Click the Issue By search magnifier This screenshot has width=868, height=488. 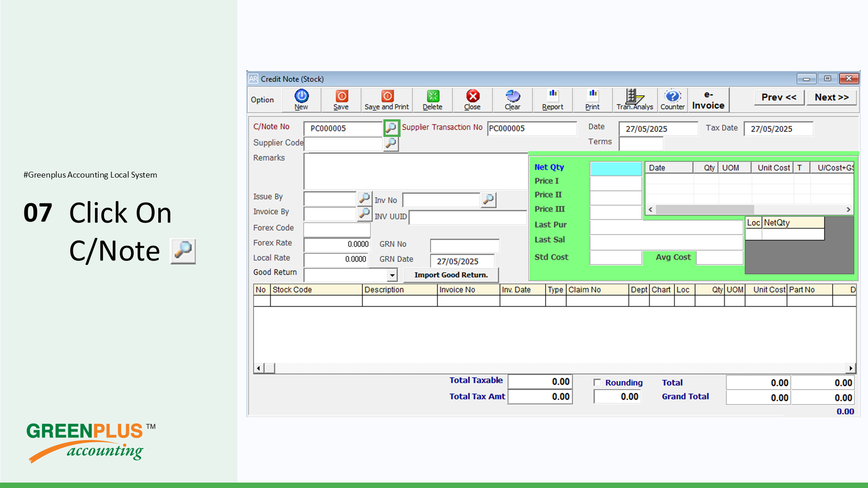pyautogui.click(x=364, y=198)
